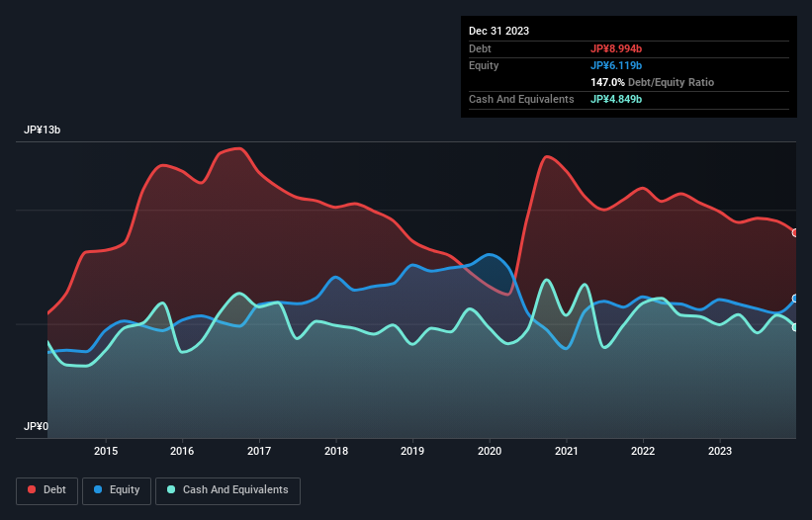This screenshot has width=812, height=520.
Task: Select the 2022 axis label
Action: pyautogui.click(x=643, y=451)
